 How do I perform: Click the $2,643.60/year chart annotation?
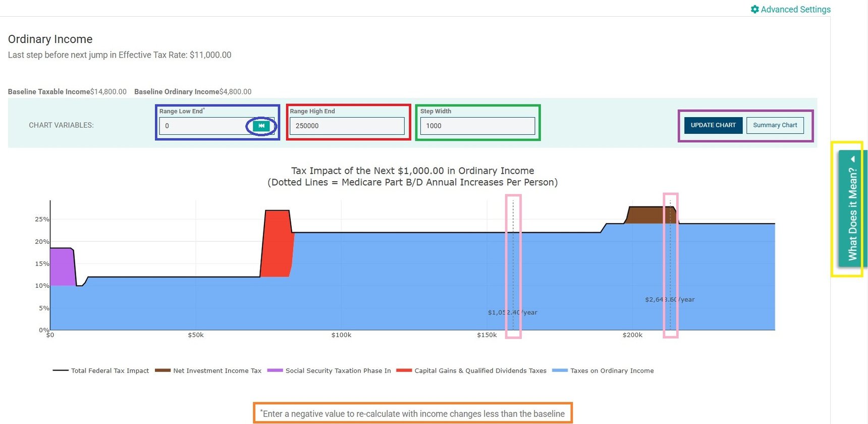(670, 299)
